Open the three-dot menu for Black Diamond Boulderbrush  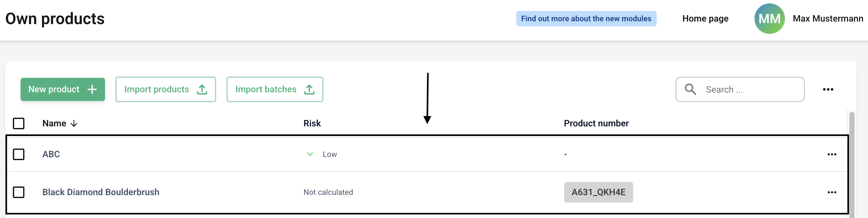point(832,192)
